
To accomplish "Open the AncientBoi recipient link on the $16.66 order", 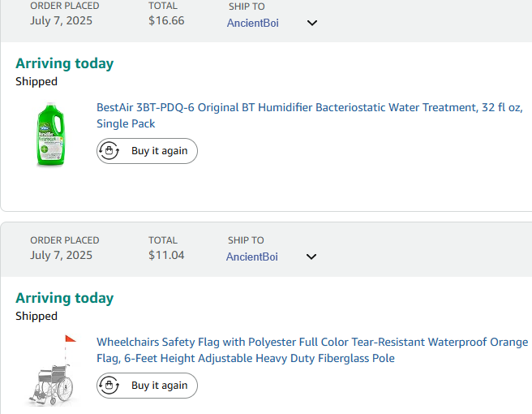I will [x=253, y=23].
